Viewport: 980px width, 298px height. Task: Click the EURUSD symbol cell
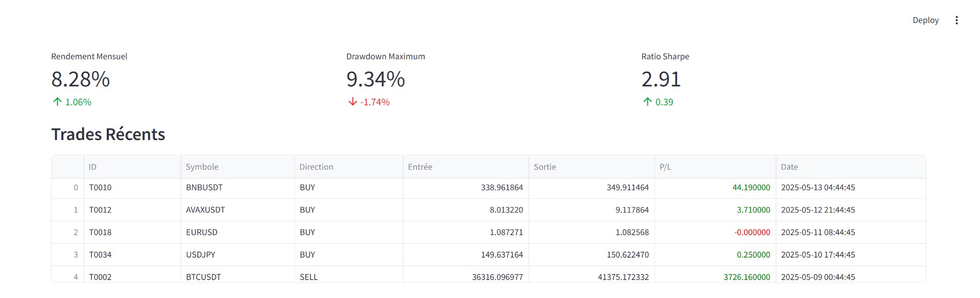point(238,233)
